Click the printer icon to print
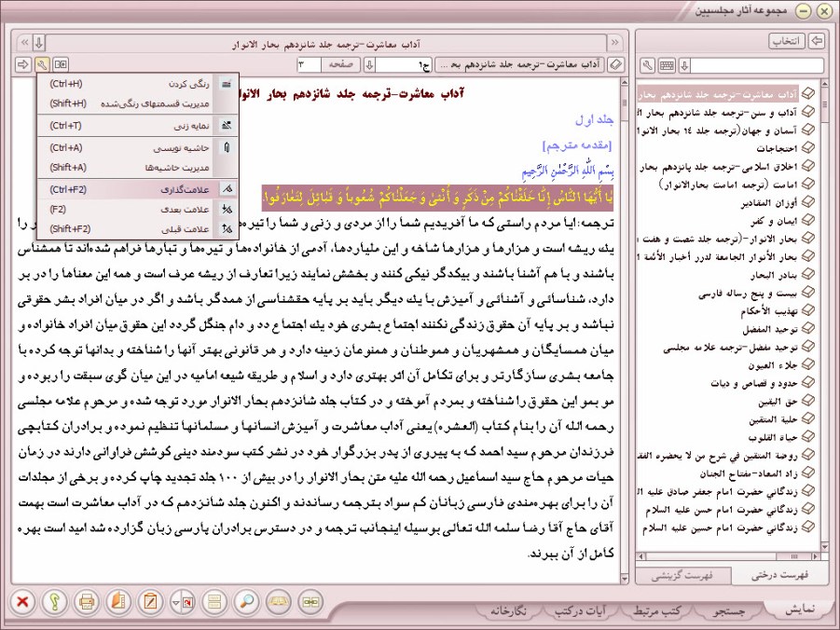The image size is (840, 630). (87, 602)
